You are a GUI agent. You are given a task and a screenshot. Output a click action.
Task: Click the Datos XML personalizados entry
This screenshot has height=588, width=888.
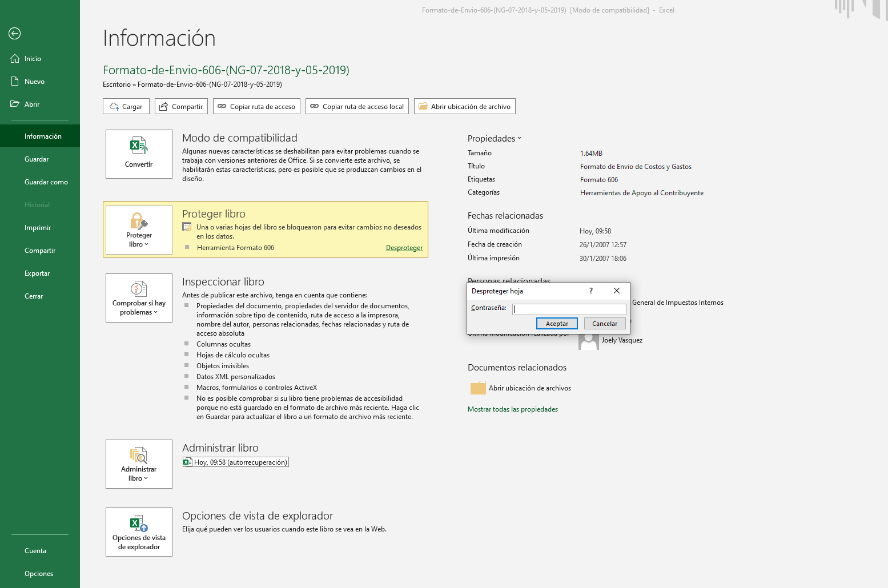pos(236,377)
